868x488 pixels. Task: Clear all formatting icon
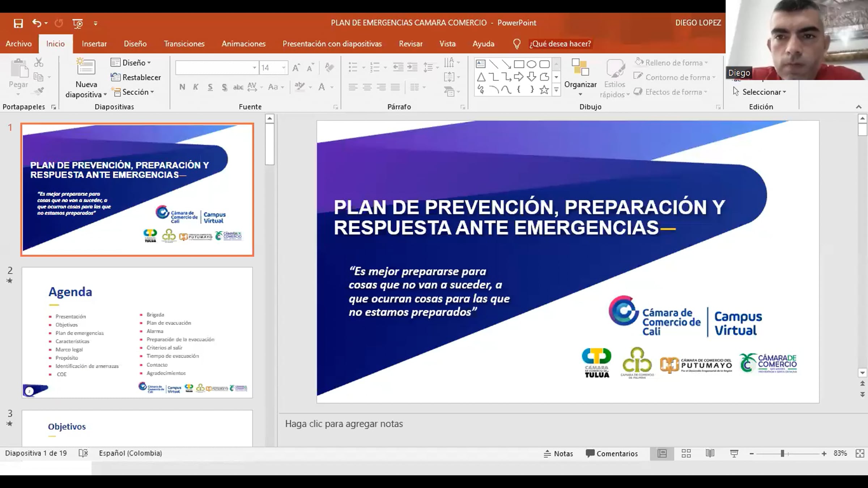329,68
